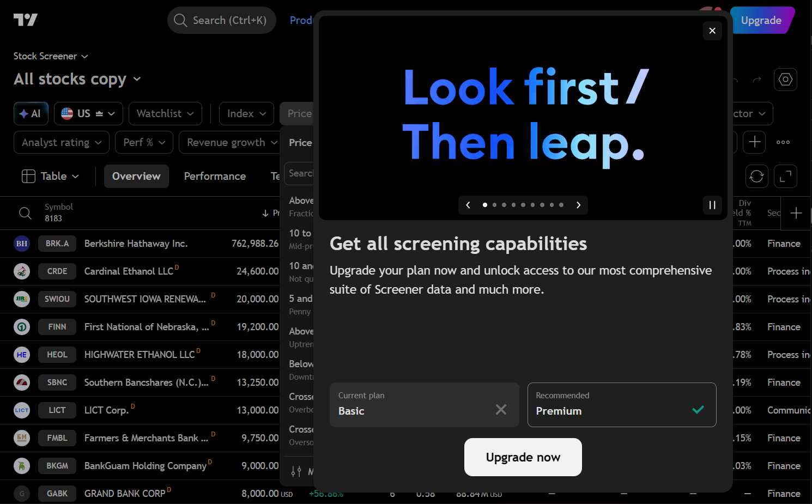Click the symbol search magnifier icon

pyautogui.click(x=25, y=213)
